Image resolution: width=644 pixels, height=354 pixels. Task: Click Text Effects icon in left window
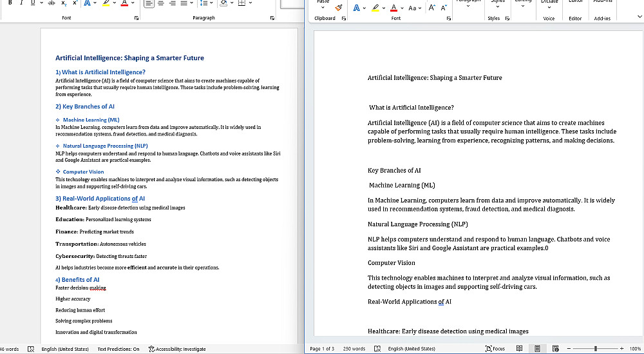pyautogui.click(x=87, y=3)
